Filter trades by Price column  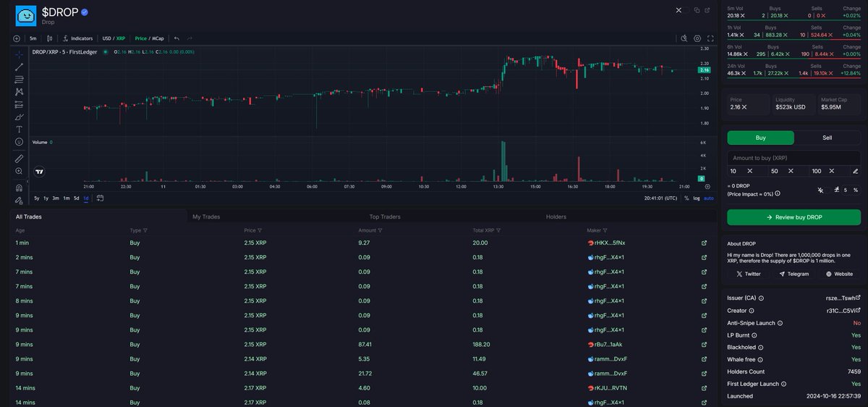click(x=260, y=230)
